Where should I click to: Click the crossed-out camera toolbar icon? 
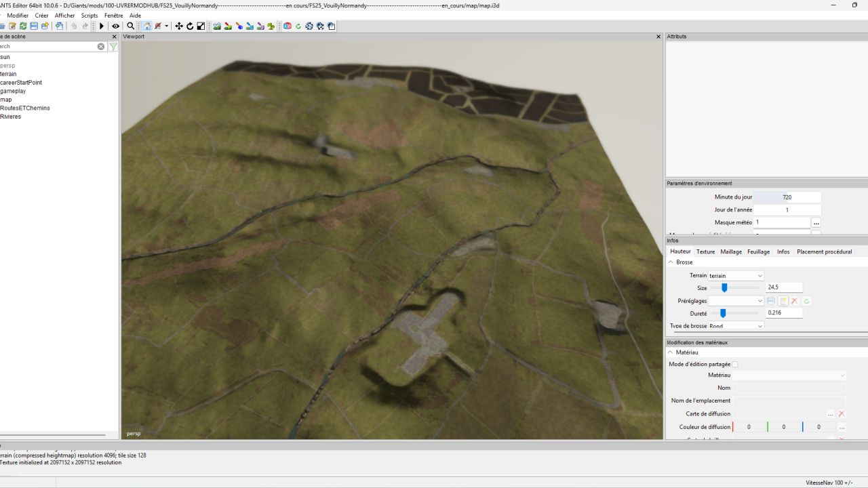(x=158, y=26)
